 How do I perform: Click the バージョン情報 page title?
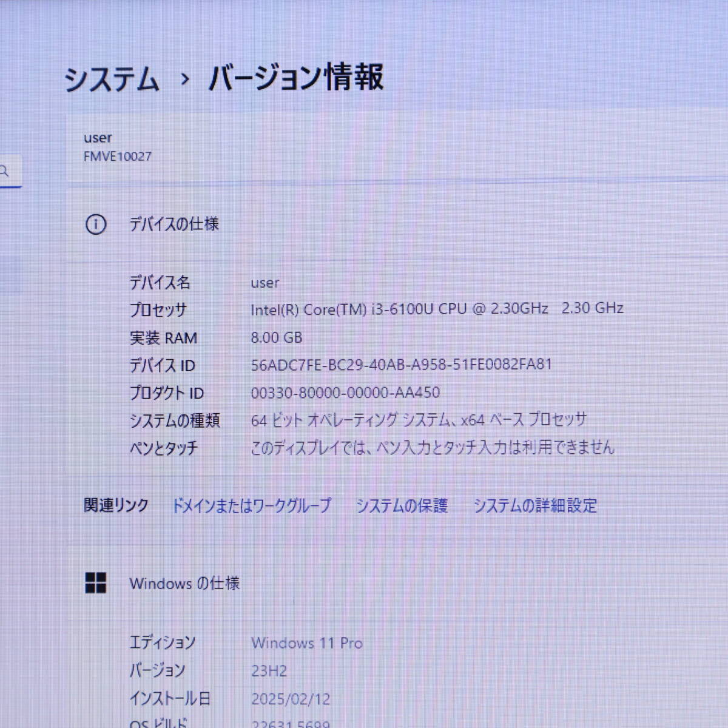coord(296,78)
